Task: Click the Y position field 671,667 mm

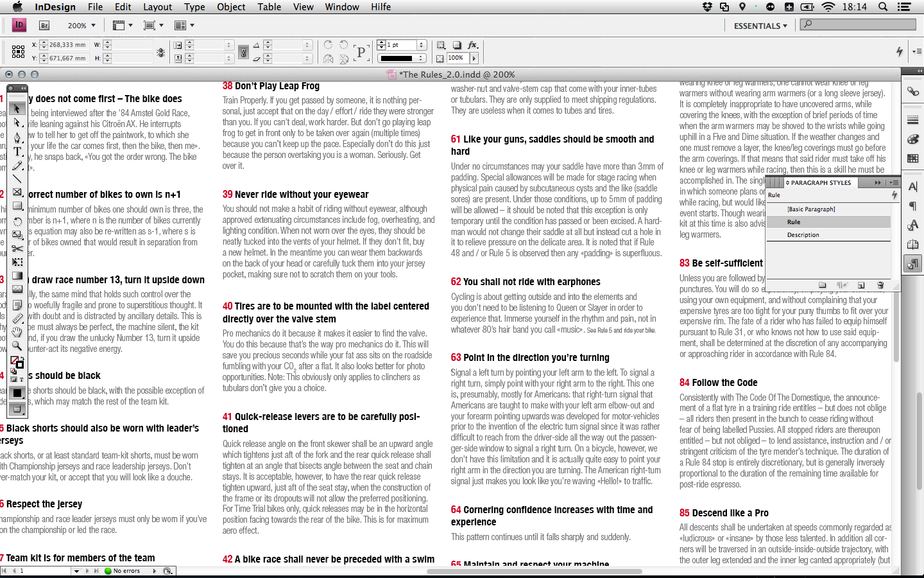Action: pos(68,58)
